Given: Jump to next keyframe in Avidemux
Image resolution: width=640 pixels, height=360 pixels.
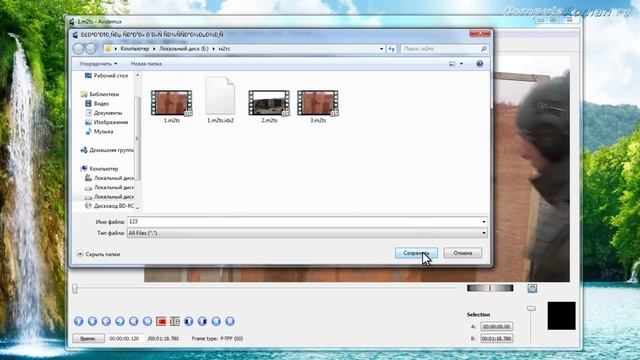Looking at the screenshot, I should coord(147,321).
